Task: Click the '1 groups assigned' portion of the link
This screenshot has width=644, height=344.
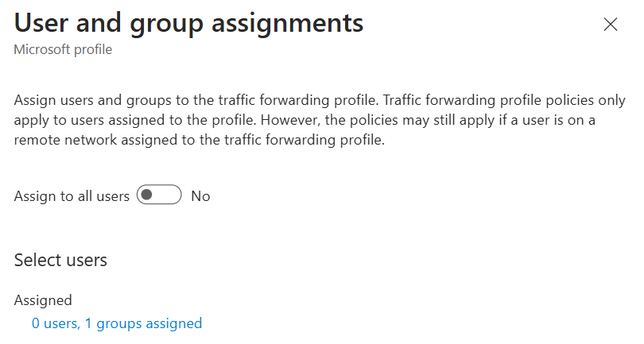Action: tap(143, 323)
